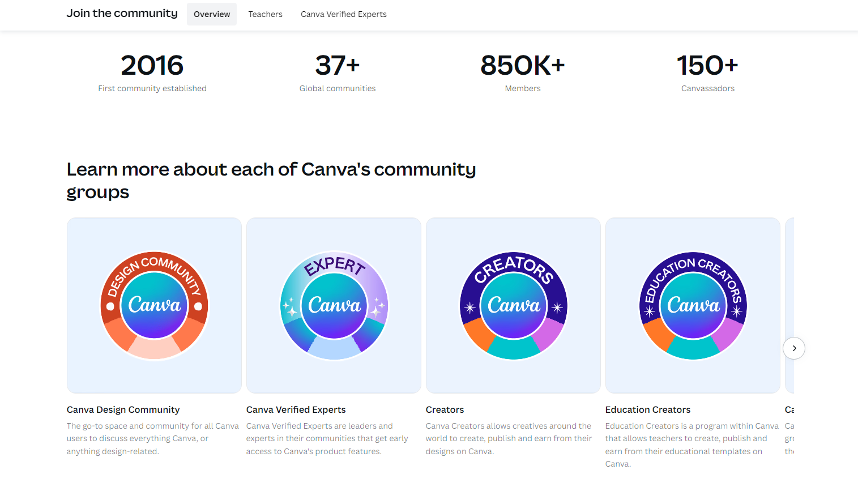Open the Education Creators card title
The width and height of the screenshot is (858, 504).
click(x=648, y=409)
